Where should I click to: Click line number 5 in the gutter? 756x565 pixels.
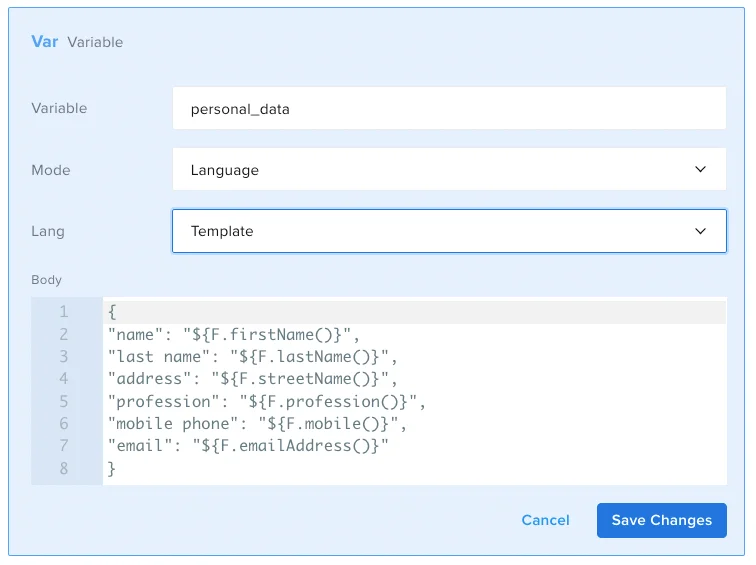[63, 401]
